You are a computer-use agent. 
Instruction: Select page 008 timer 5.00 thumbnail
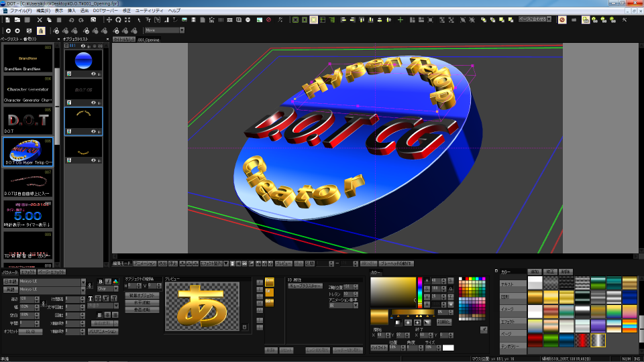click(28, 215)
